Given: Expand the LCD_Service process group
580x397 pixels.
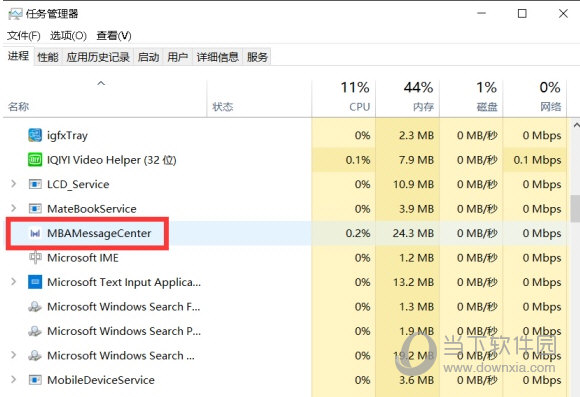Looking at the screenshot, I should 14,184.
